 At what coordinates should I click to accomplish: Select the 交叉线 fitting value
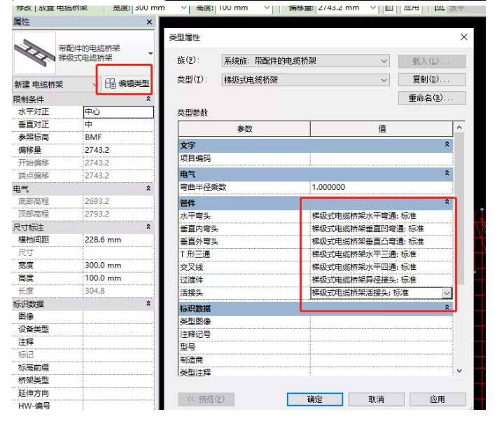tap(381, 267)
